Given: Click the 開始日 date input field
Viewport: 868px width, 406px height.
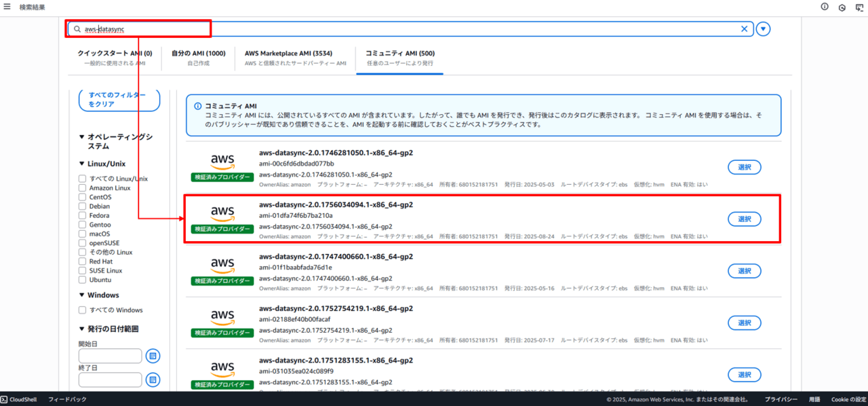Looking at the screenshot, I should [x=110, y=356].
